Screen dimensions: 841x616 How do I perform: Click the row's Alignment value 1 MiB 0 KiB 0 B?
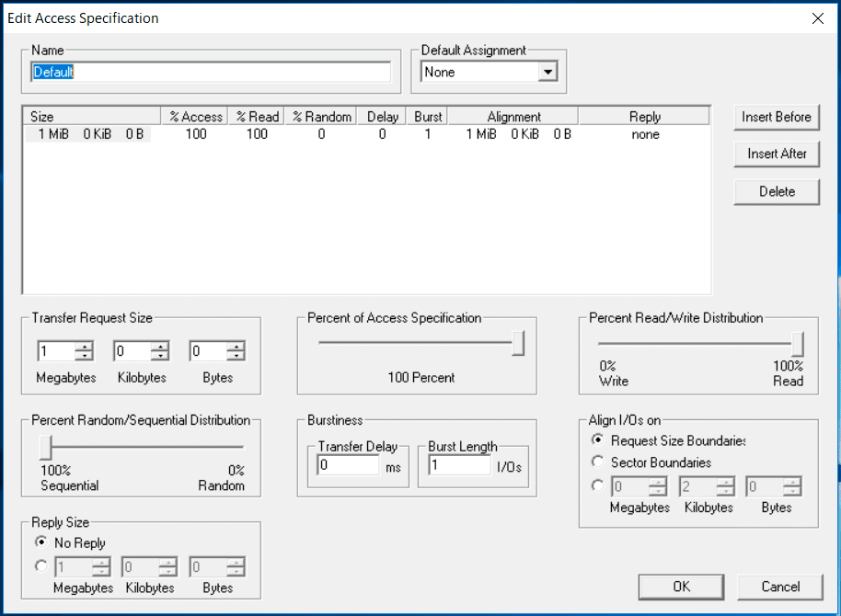click(518, 134)
